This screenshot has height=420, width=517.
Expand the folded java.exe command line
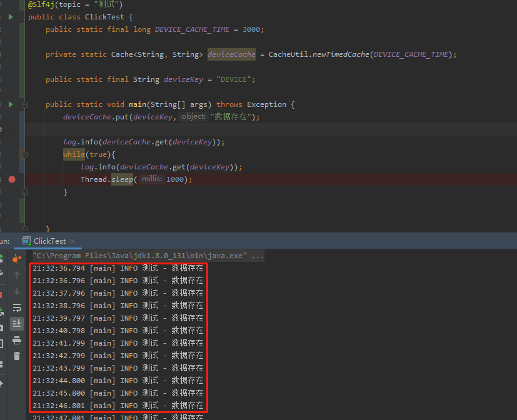point(258,256)
